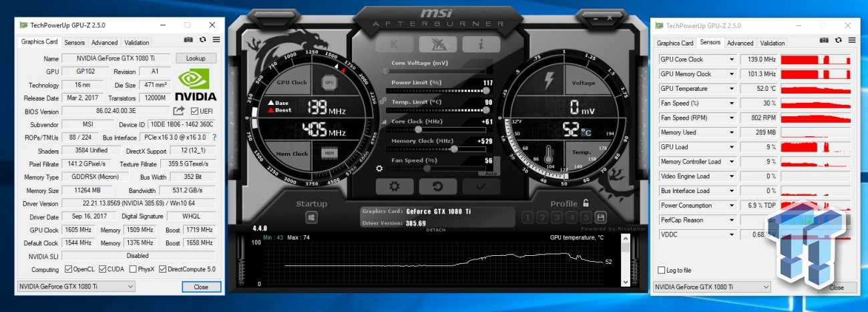Toggle the UEFI checkbox
The height and width of the screenshot is (312, 868).
coord(195,111)
